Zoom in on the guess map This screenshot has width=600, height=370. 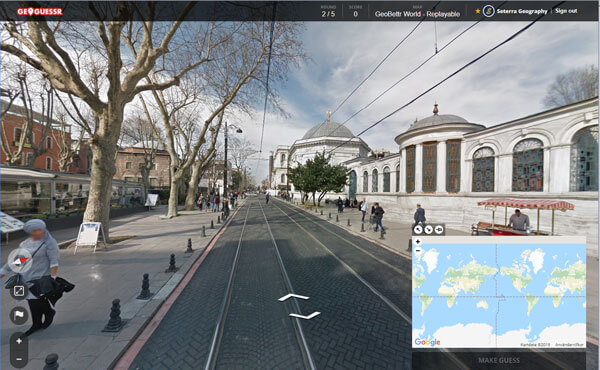[418, 242]
